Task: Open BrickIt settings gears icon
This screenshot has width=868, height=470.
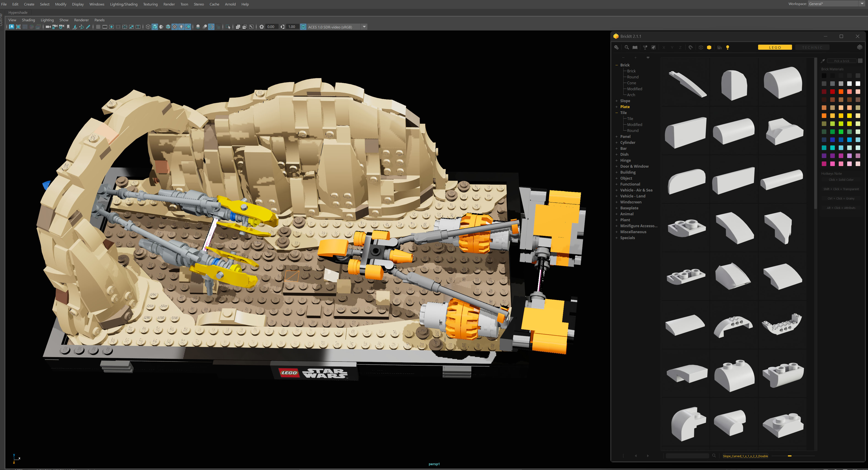Action: pos(616,48)
